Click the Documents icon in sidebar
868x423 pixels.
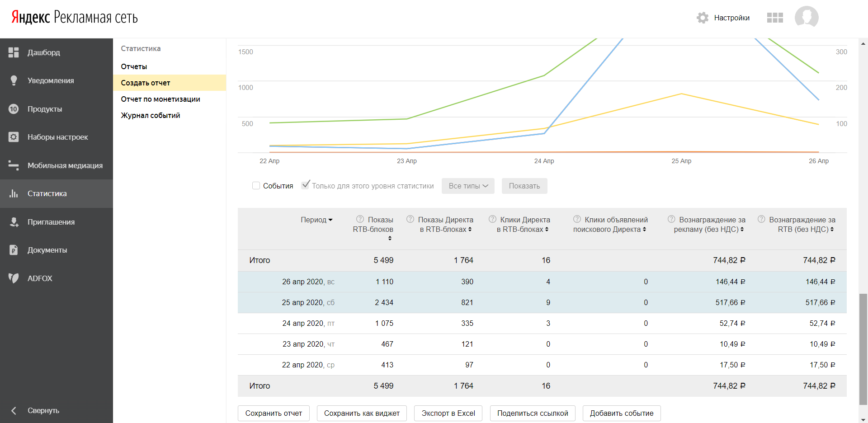[14, 250]
